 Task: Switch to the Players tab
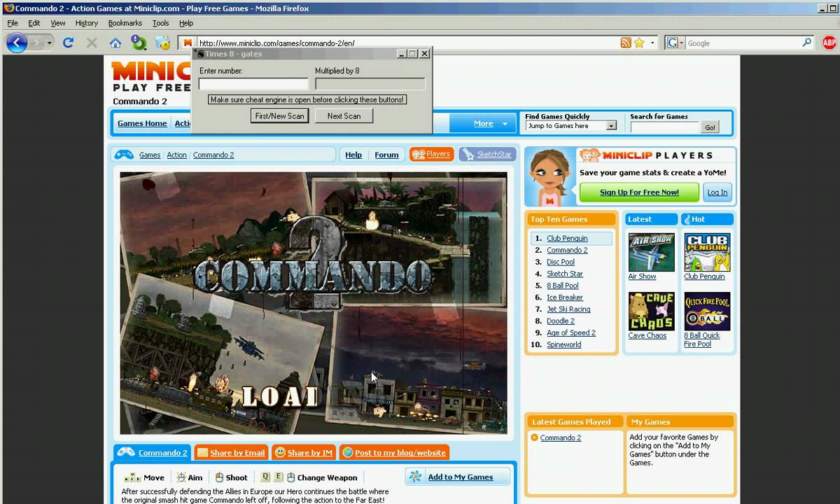(432, 154)
